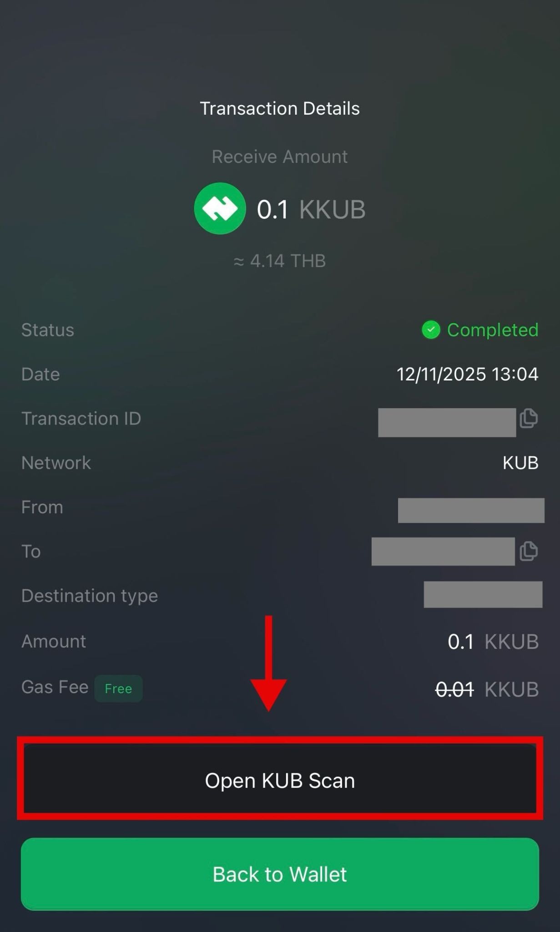Select the redacted Transaction ID field
This screenshot has width=560, height=932.
click(x=447, y=422)
